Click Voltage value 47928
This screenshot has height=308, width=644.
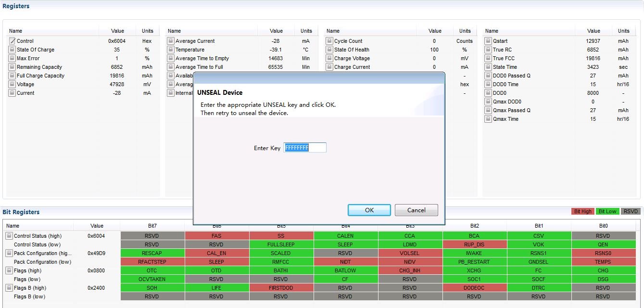pyautogui.click(x=117, y=84)
